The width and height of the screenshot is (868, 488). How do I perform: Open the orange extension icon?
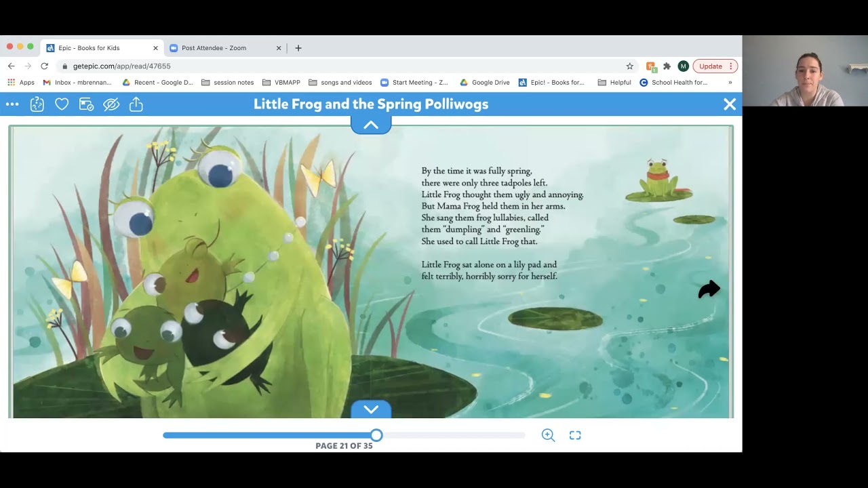pyautogui.click(x=651, y=66)
